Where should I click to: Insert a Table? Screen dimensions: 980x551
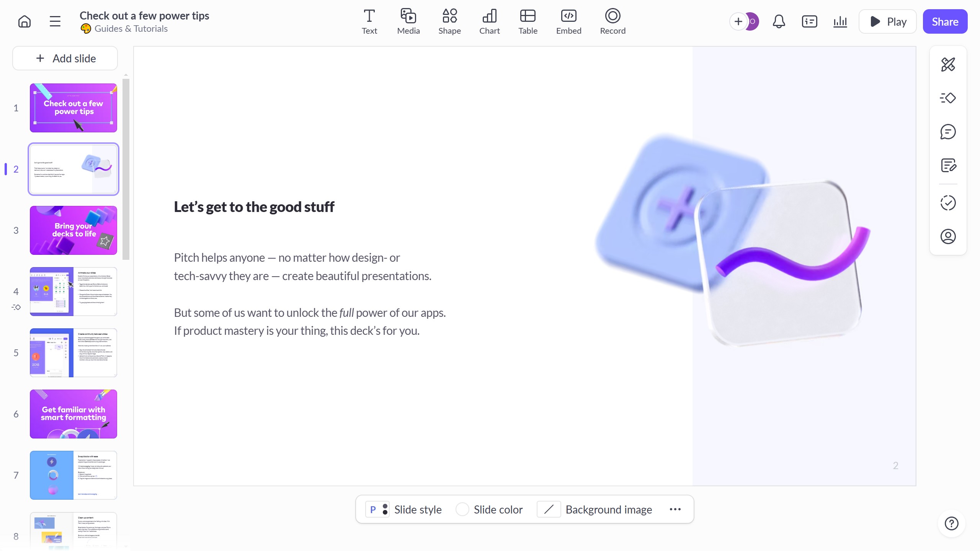(528, 22)
